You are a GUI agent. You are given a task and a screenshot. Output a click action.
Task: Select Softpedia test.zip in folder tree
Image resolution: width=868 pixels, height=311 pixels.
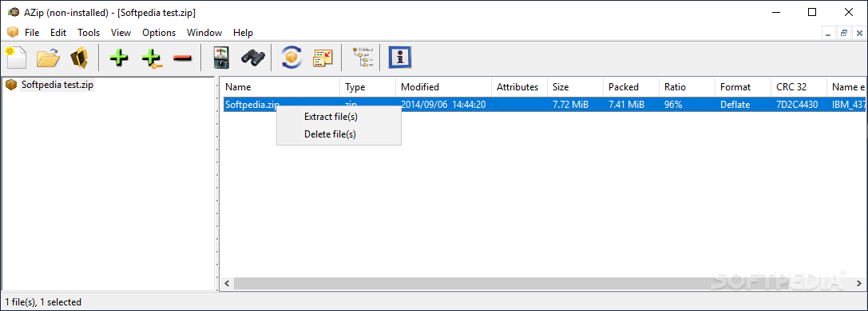[57, 85]
